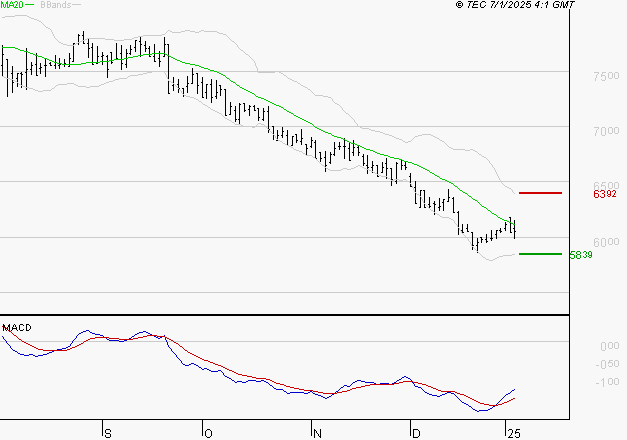Click the green MA20 legend line
Image resolution: width=627 pixels, height=440 pixels.
coord(30,5)
